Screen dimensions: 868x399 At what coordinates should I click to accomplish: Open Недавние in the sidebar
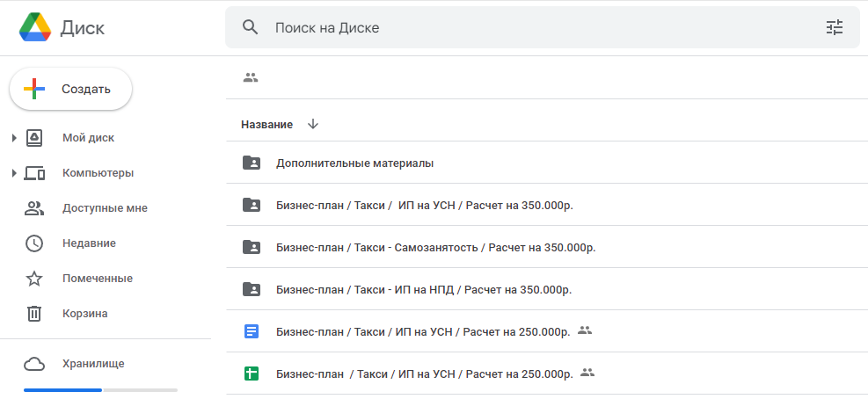pos(106,243)
